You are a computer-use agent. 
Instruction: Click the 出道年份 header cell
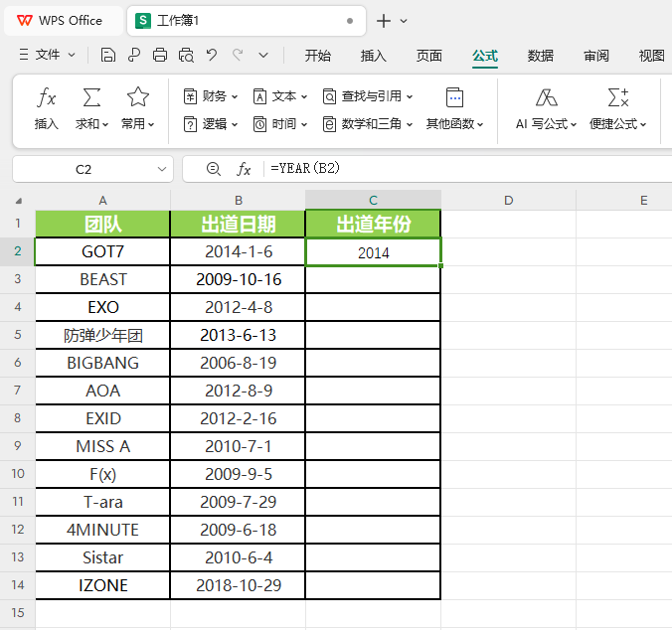(x=374, y=224)
